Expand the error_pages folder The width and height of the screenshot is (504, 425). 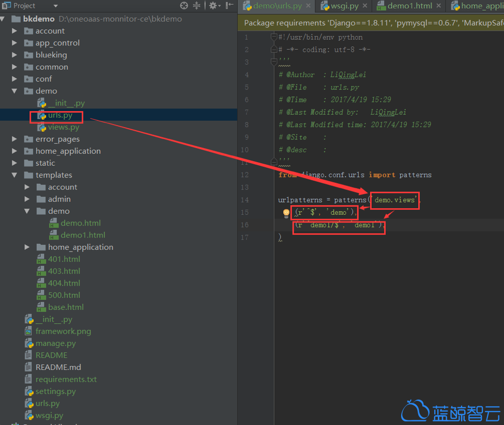pos(14,139)
